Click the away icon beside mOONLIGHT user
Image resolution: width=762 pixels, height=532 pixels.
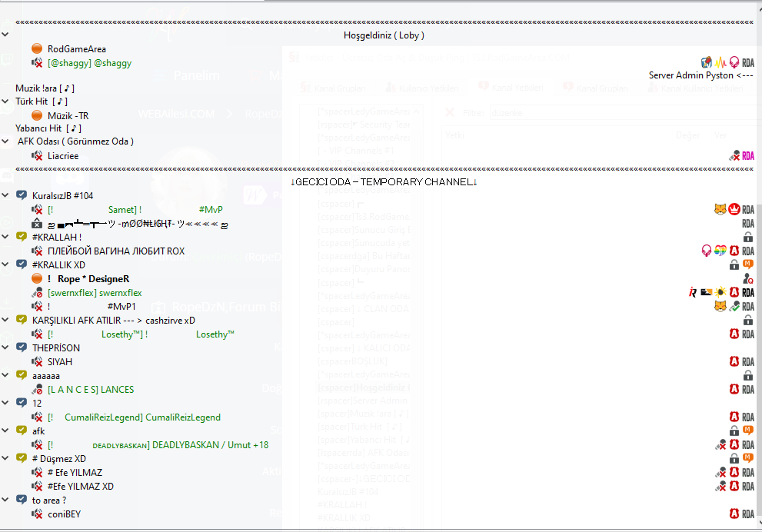tap(37, 224)
